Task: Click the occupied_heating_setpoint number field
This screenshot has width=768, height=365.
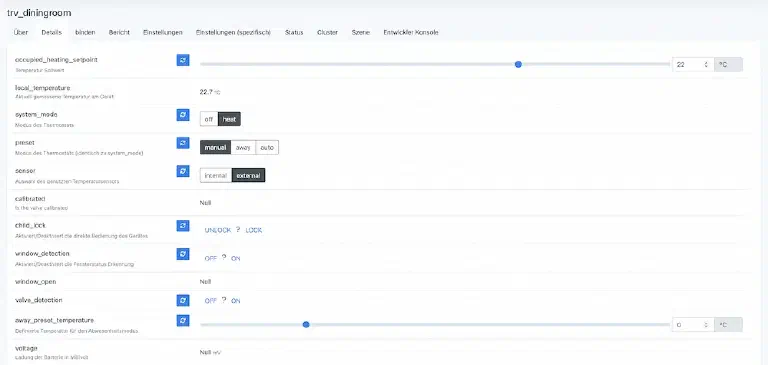Action: (693, 64)
